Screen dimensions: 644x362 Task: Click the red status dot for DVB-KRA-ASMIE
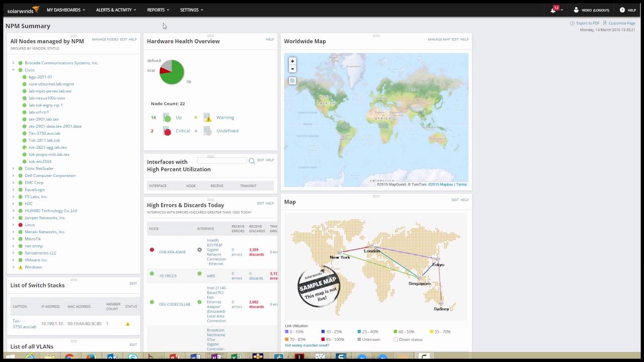tap(152, 250)
